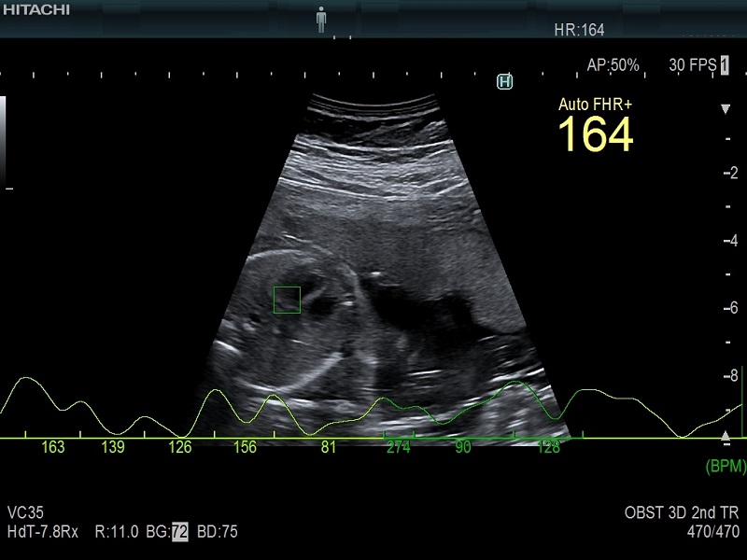The image size is (747, 560).
Task: Click the 470/470 cine frame counter
Action: coord(712,532)
